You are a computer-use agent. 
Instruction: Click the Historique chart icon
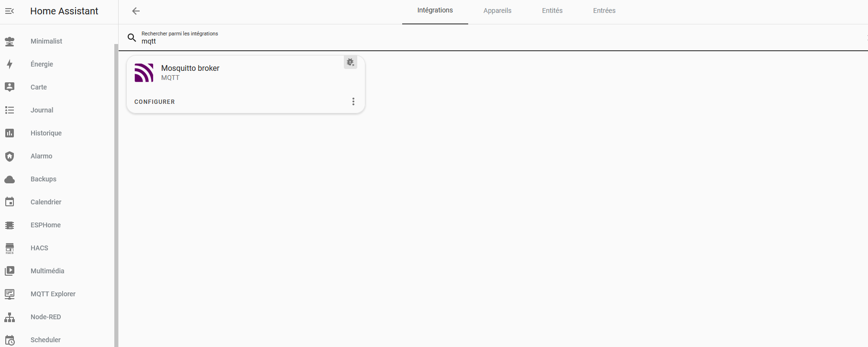[x=10, y=133]
